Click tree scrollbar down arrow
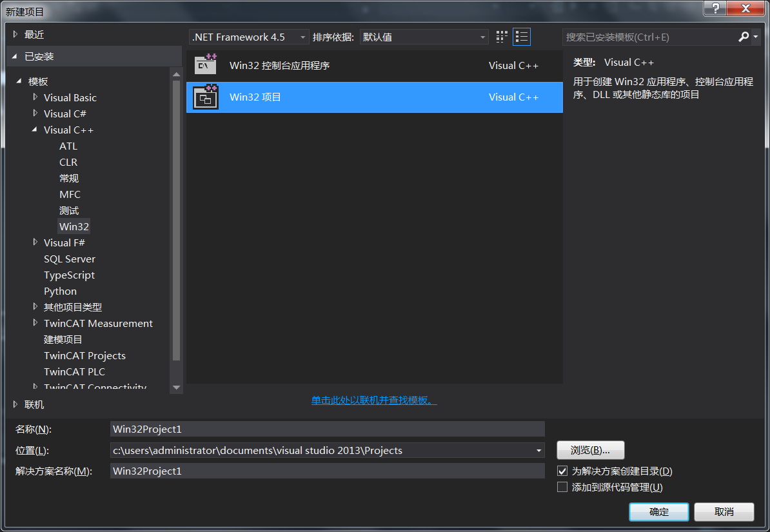The image size is (770, 532). coord(176,388)
